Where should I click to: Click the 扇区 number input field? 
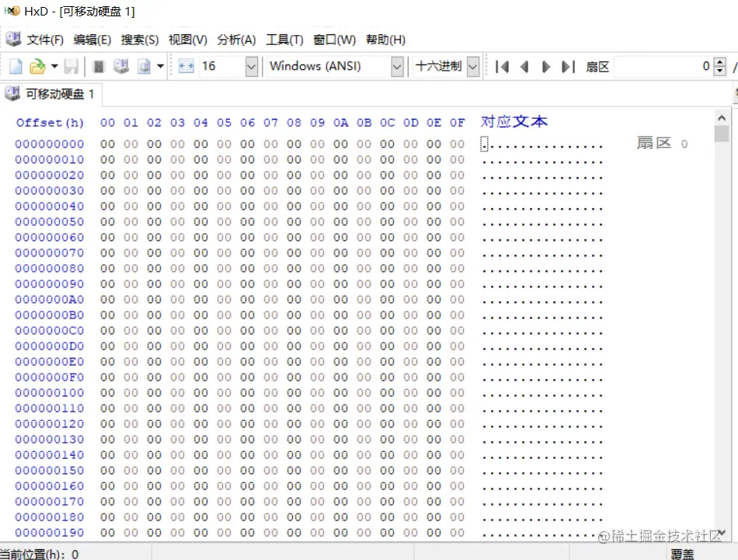[663, 66]
